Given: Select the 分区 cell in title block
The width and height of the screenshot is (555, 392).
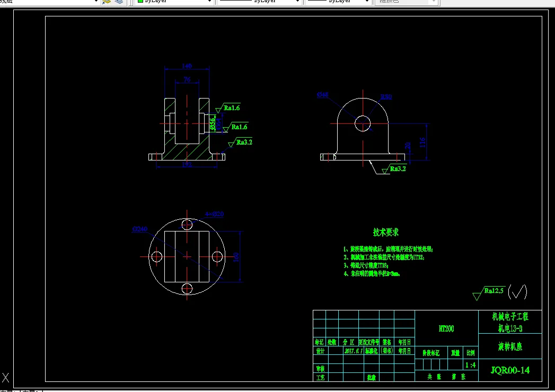Looking at the screenshot, I should pyautogui.click(x=348, y=342).
